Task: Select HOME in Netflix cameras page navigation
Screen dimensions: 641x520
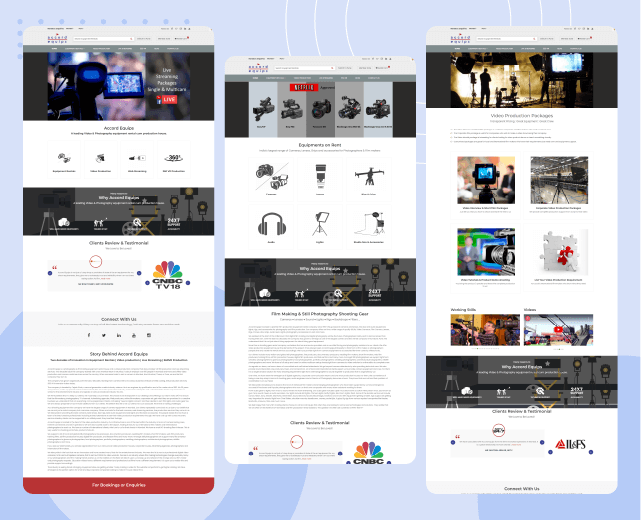Action: pos(256,78)
